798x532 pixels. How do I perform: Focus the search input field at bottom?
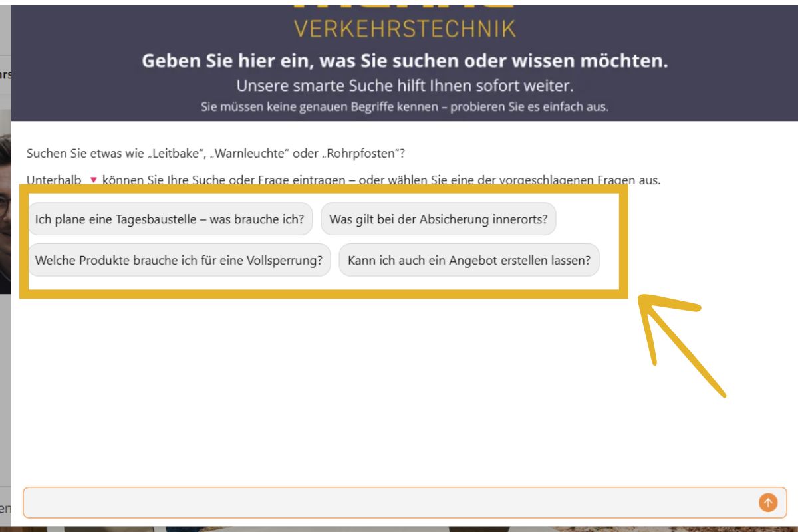(x=386, y=503)
